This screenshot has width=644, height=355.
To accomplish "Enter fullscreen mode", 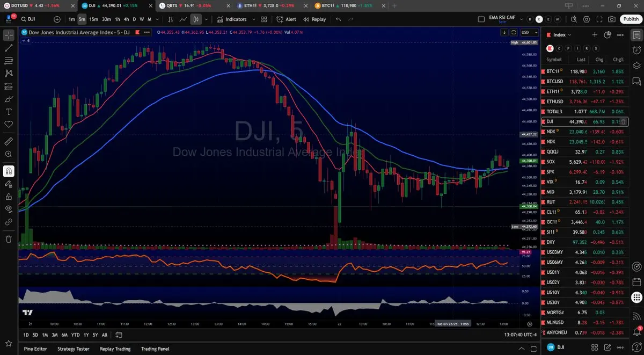I will [599, 19].
